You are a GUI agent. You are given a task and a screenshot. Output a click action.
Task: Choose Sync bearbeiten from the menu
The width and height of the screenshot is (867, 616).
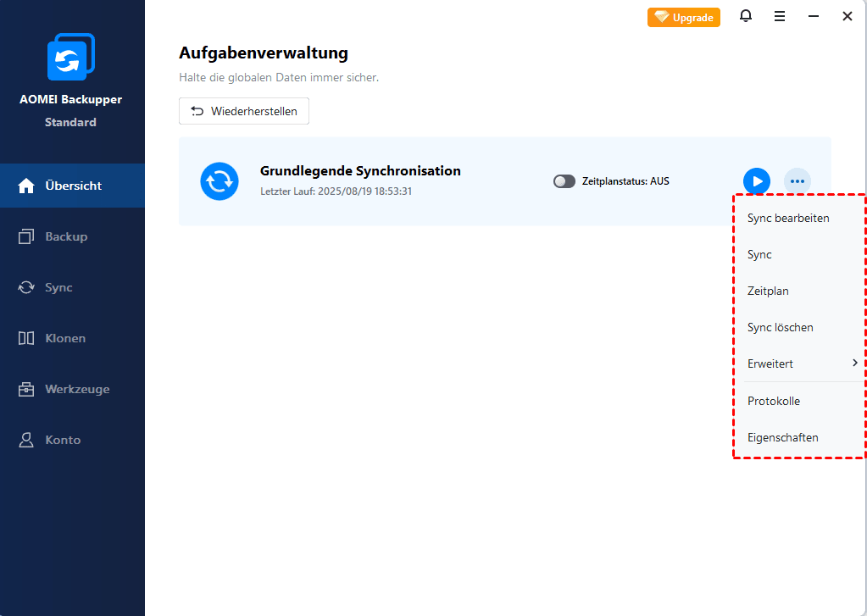[799, 218]
